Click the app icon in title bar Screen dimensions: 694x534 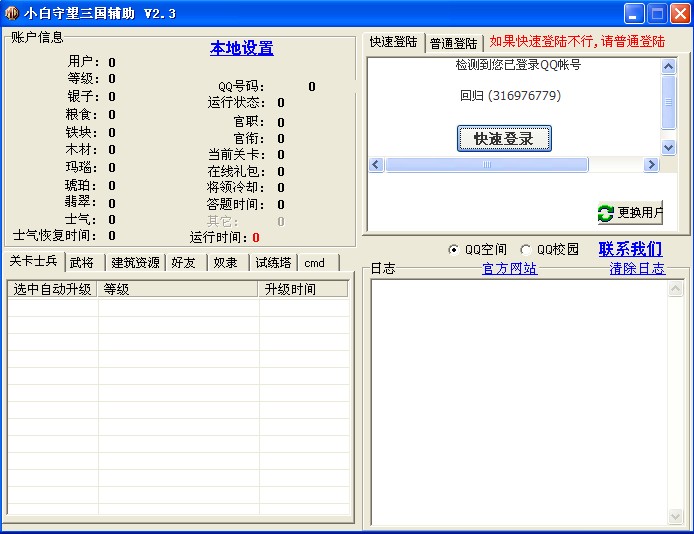(12, 13)
